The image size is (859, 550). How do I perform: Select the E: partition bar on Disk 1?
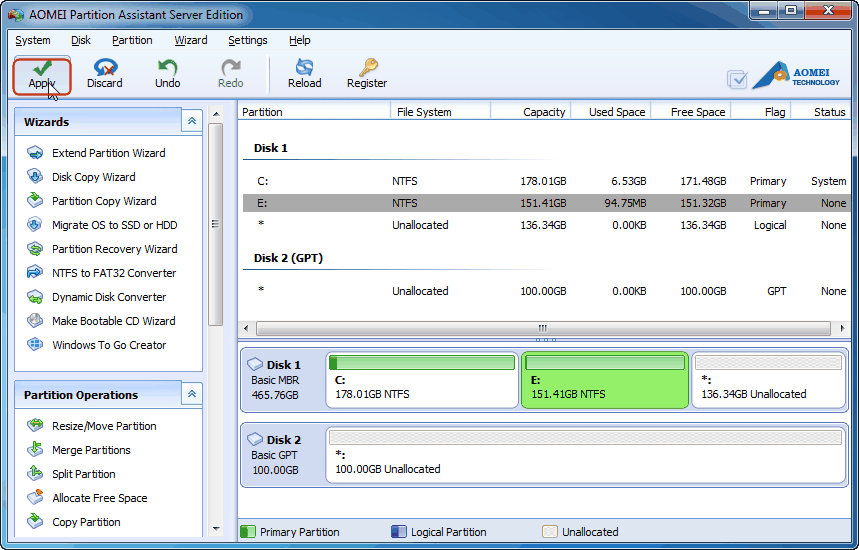coord(605,381)
